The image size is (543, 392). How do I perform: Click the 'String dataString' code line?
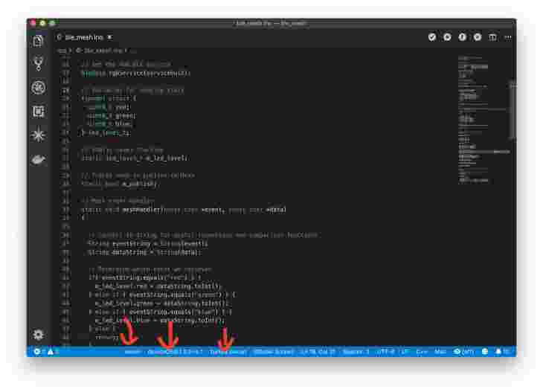[144, 252]
